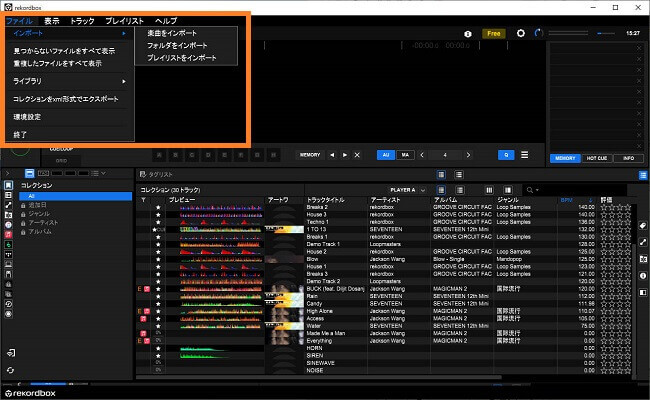Click the Matching sidebar icon
The height and width of the screenshot is (400, 650).
tap(8, 215)
